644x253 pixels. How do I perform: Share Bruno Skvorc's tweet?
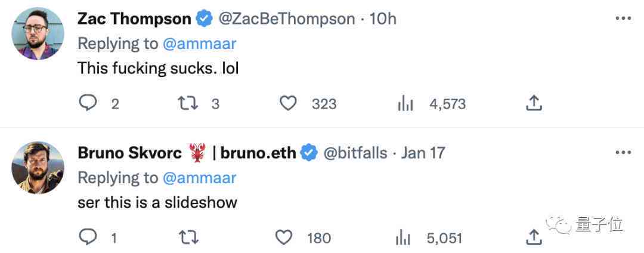pos(534,237)
